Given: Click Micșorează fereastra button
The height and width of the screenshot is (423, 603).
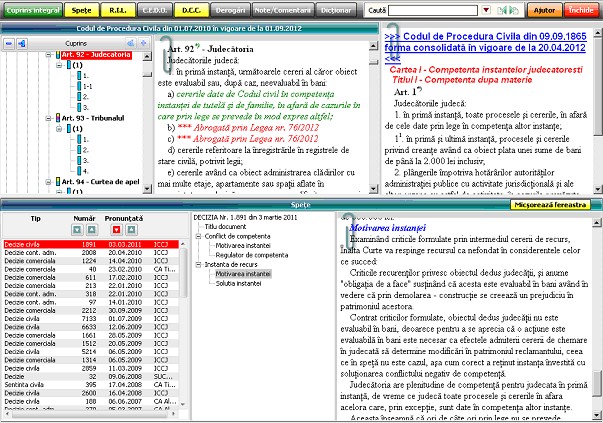Looking at the screenshot, I should tap(550, 205).
